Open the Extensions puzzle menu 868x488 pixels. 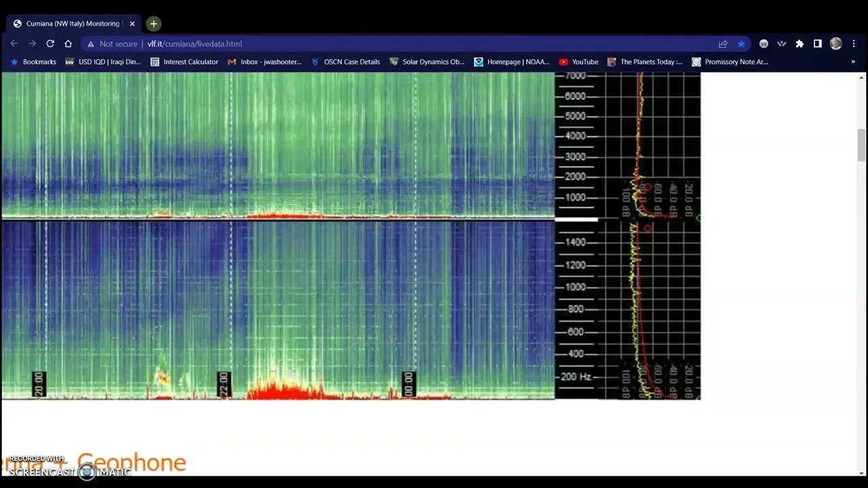tap(800, 43)
